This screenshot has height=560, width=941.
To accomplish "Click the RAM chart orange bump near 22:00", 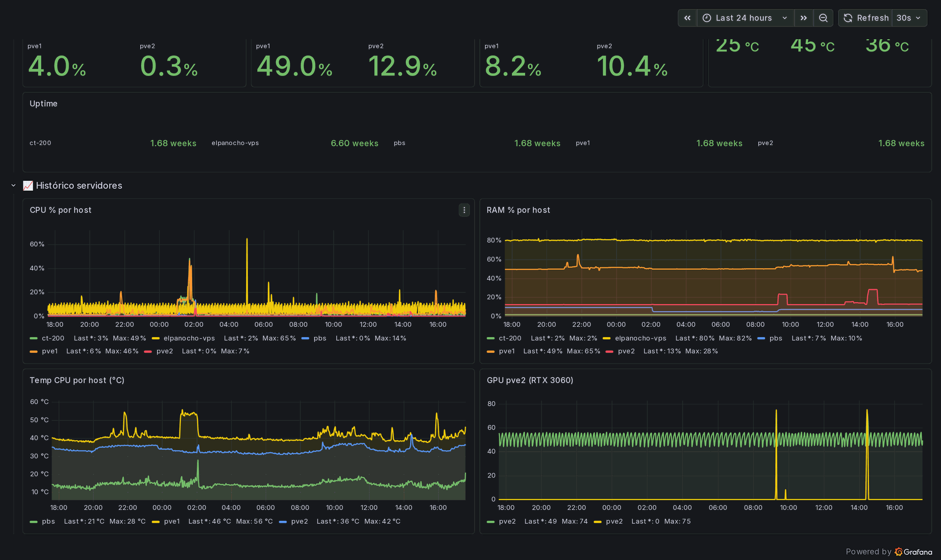I will (x=578, y=260).
